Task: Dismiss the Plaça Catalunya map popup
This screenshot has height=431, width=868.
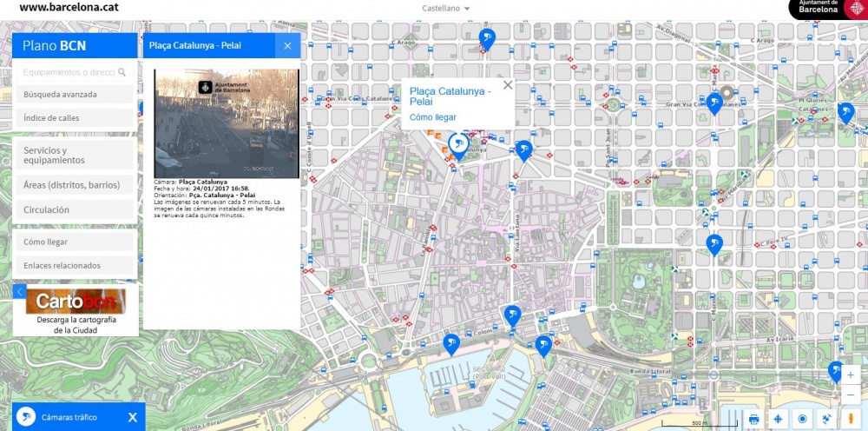Action: (x=508, y=85)
